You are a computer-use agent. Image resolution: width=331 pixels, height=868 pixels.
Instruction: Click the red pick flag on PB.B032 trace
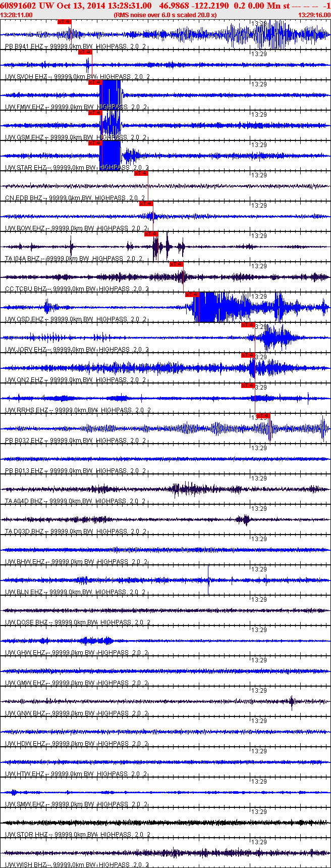point(263,416)
